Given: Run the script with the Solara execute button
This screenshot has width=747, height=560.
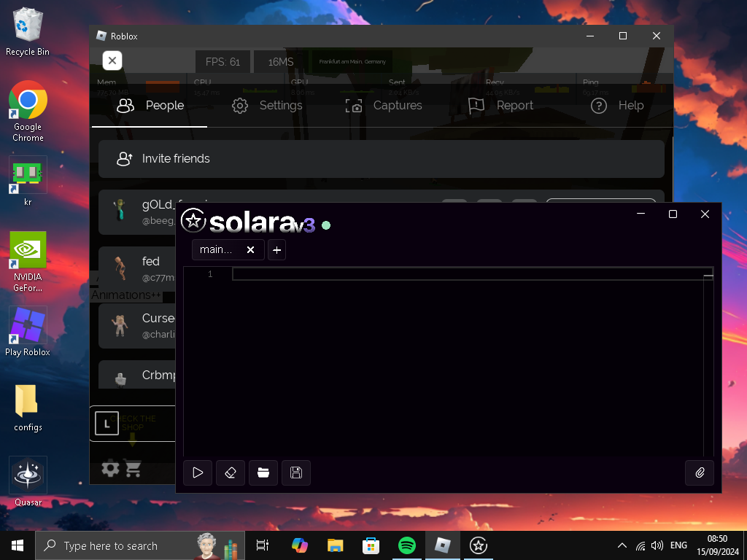Looking at the screenshot, I should [198, 472].
